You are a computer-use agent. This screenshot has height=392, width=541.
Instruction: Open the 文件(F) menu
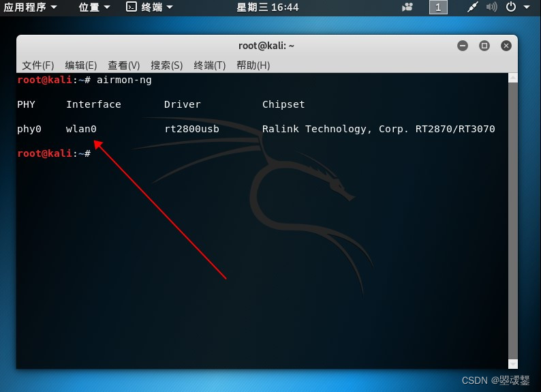point(38,65)
